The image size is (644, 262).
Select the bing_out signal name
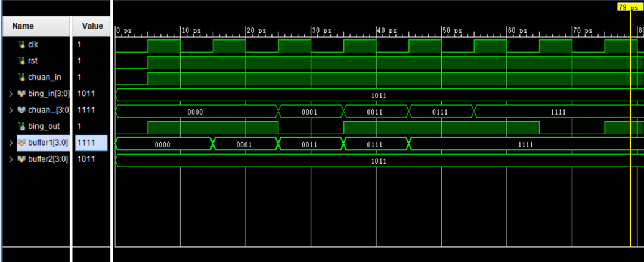tap(44, 126)
